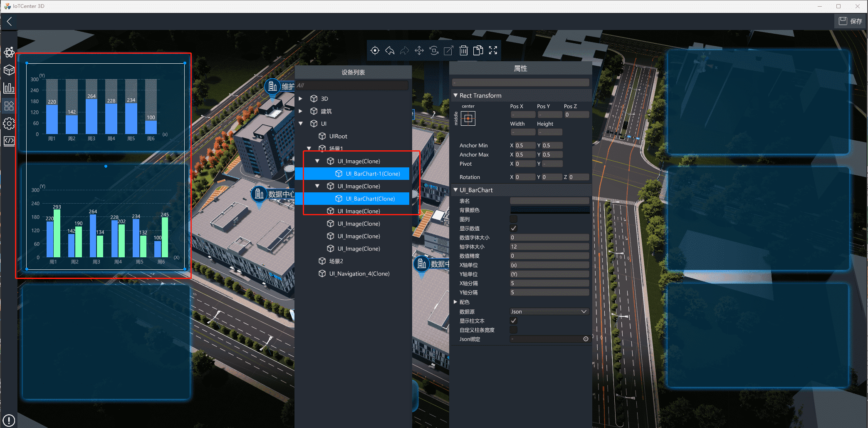Click the 保存 save button
The height and width of the screenshot is (428, 868).
pos(850,21)
